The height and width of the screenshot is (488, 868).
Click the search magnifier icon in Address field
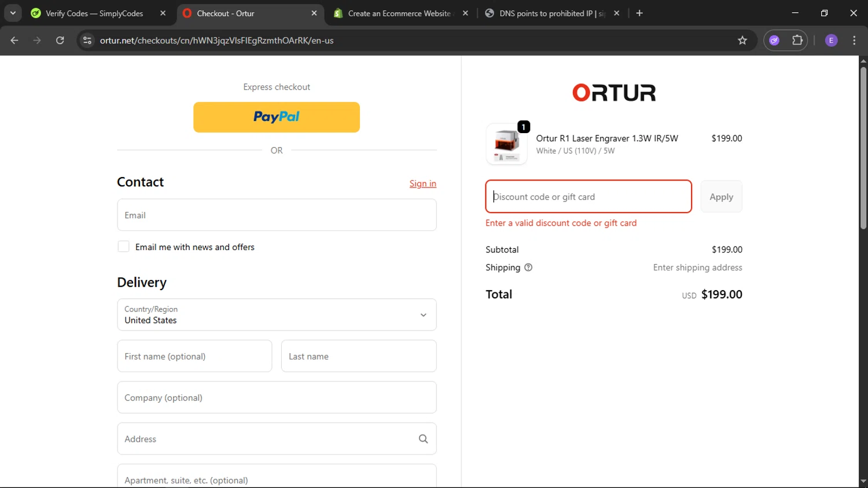[423, 439]
